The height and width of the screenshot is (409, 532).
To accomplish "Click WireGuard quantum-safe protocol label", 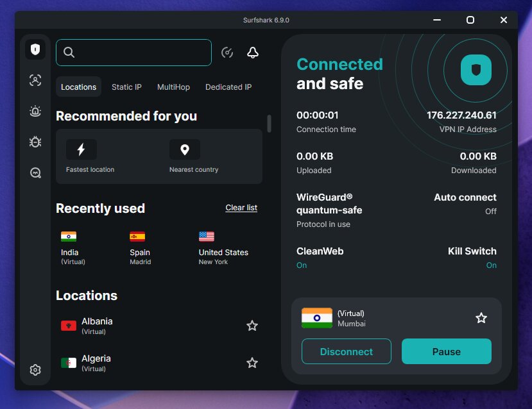I will [329, 204].
